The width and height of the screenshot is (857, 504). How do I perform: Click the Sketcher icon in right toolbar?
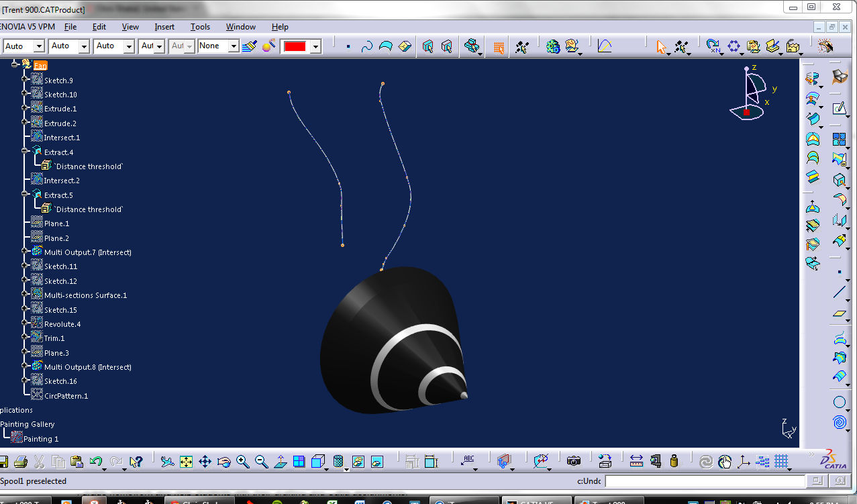pyautogui.click(x=839, y=108)
